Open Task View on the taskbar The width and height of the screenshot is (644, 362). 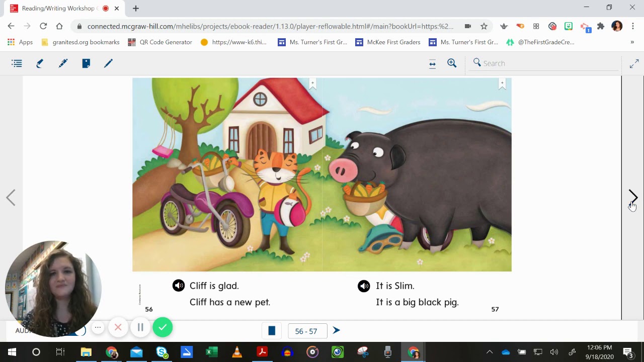coord(60,352)
